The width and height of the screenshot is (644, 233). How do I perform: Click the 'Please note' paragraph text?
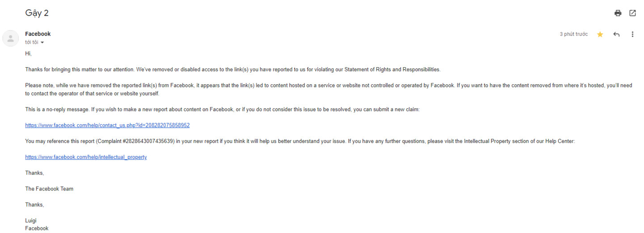(x=329, y=90)
